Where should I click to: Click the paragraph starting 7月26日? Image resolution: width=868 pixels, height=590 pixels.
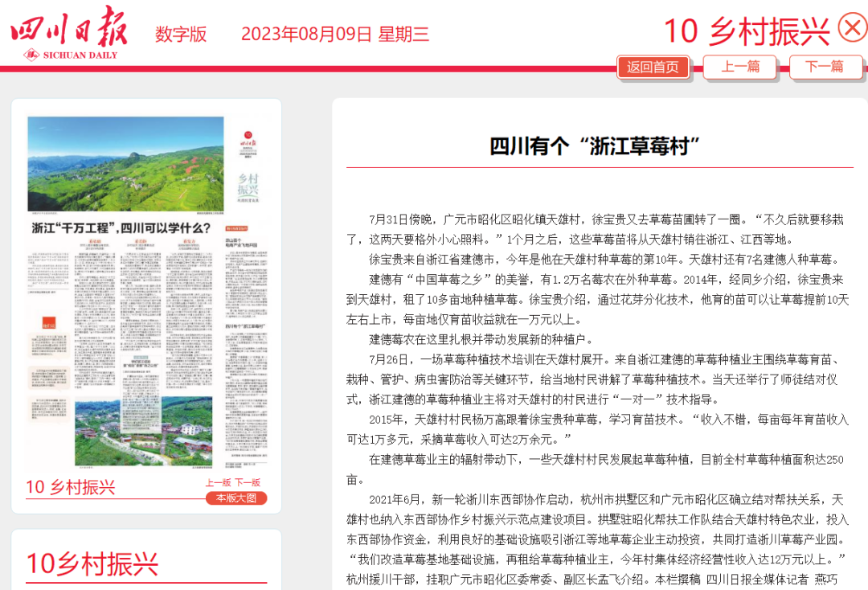(593, 379)
